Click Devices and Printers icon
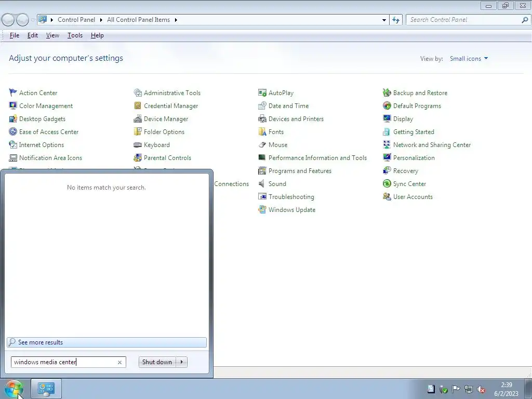The width and height of the screenshot is (532, 399). 262,119
